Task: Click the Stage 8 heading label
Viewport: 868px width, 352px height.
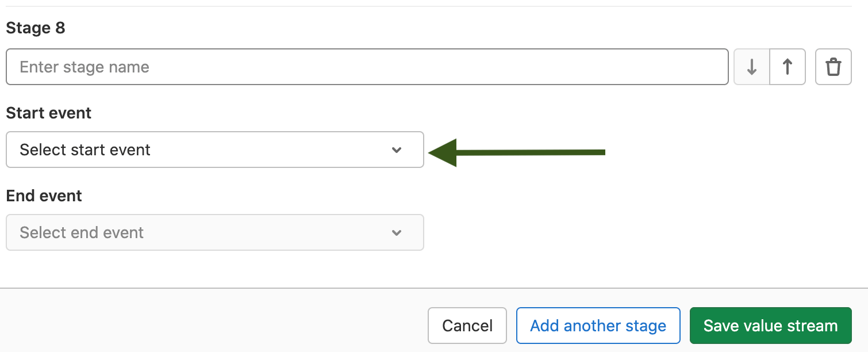Action: point(35,28)
